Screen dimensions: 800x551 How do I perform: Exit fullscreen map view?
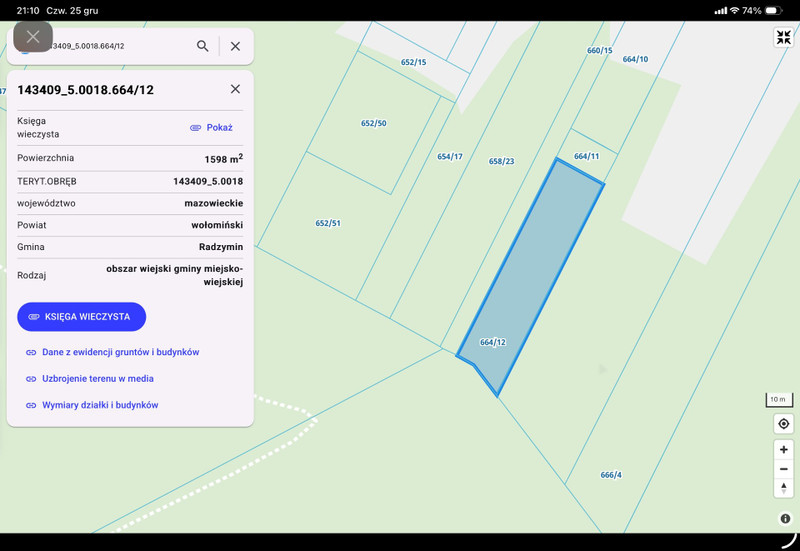click(x=783, y=38)
